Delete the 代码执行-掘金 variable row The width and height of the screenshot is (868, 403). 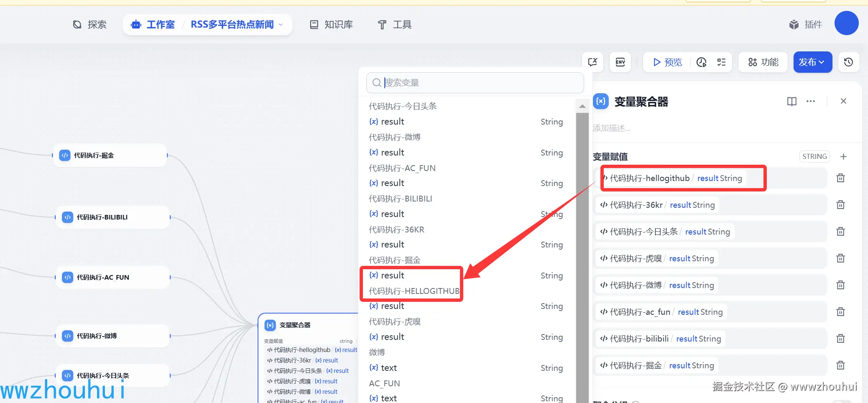[840, 365]
